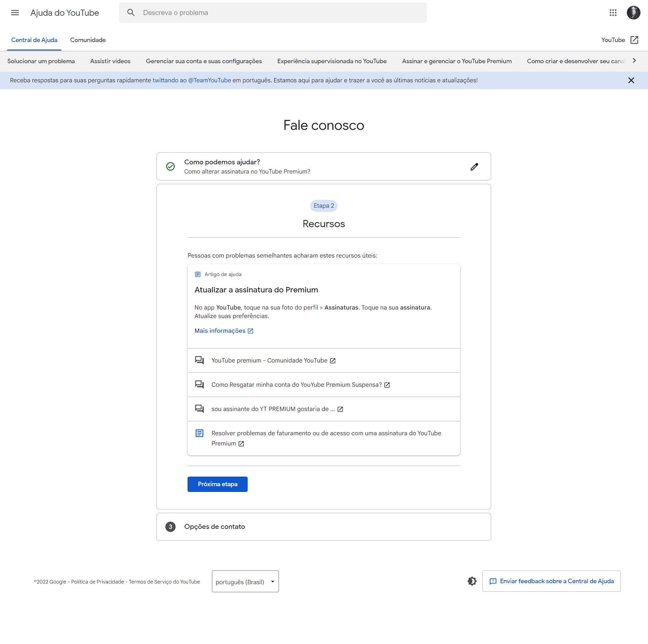Open the Google apps grid
The image size is (648, 644).
coord(613,13)
